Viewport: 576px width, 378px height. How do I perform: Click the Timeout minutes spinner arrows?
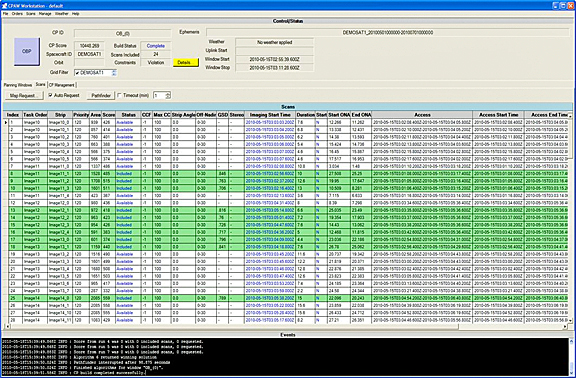[x=168, y=96]
